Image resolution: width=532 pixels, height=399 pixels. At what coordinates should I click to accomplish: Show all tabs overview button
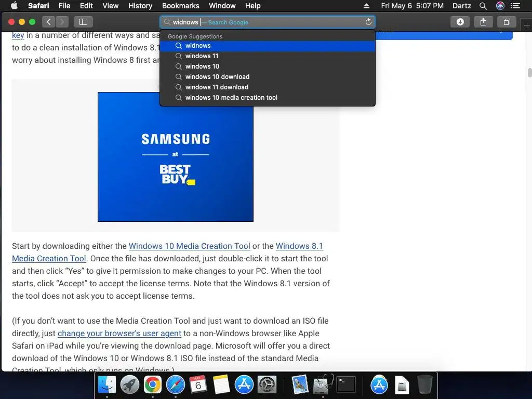[507, 22]
